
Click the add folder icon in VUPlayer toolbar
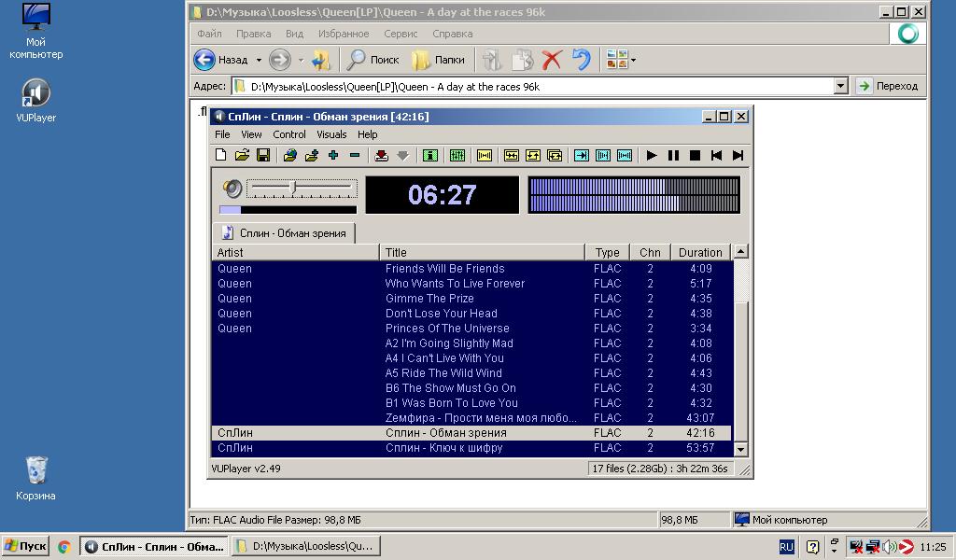point(312,155)
